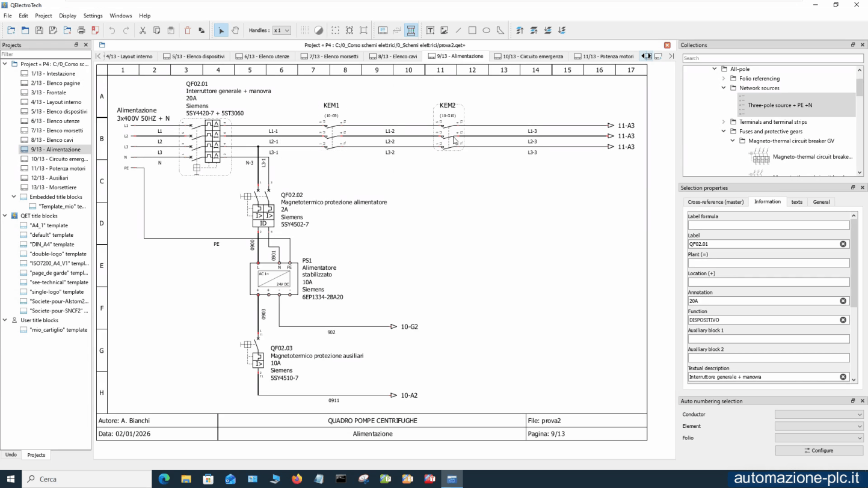Choose the Ellipse drawing tool
The height and width of the screenshot is (488, 868).
click(x=487, y=30)
